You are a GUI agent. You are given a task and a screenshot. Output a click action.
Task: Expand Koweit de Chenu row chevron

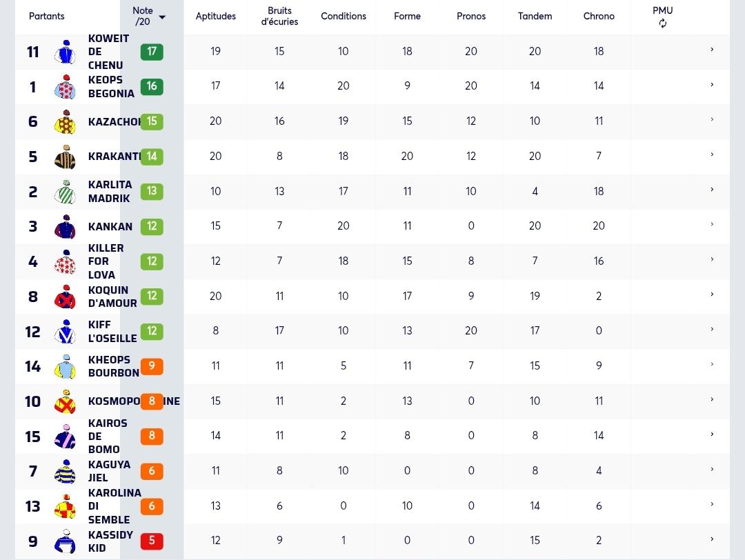[712, 50]
